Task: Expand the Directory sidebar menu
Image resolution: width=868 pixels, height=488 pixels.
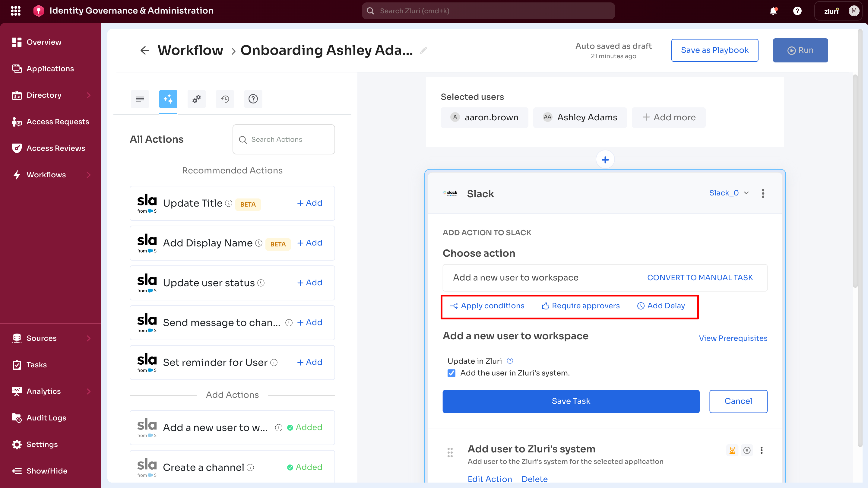Action: point(88,95)
